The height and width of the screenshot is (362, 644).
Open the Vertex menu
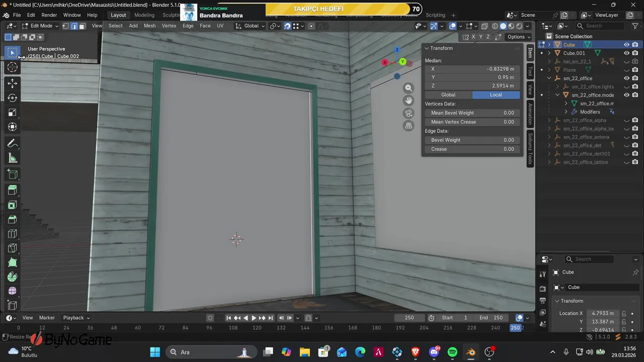pyautogui.click(x=169, y=26)
